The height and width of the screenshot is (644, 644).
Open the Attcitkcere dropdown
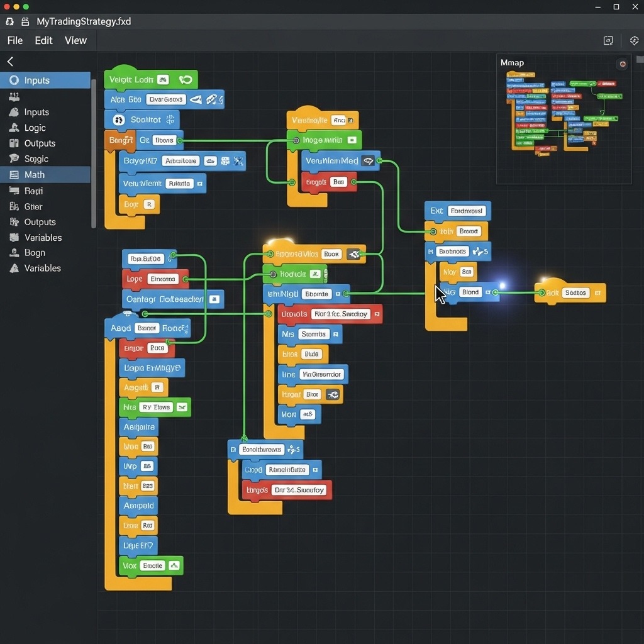pos(180,161)
